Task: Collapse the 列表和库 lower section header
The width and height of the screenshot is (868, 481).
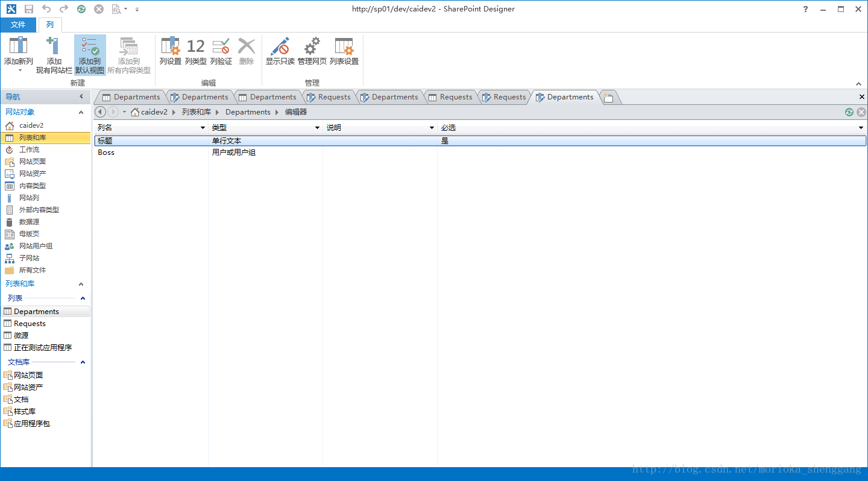Action: [81, 284]
